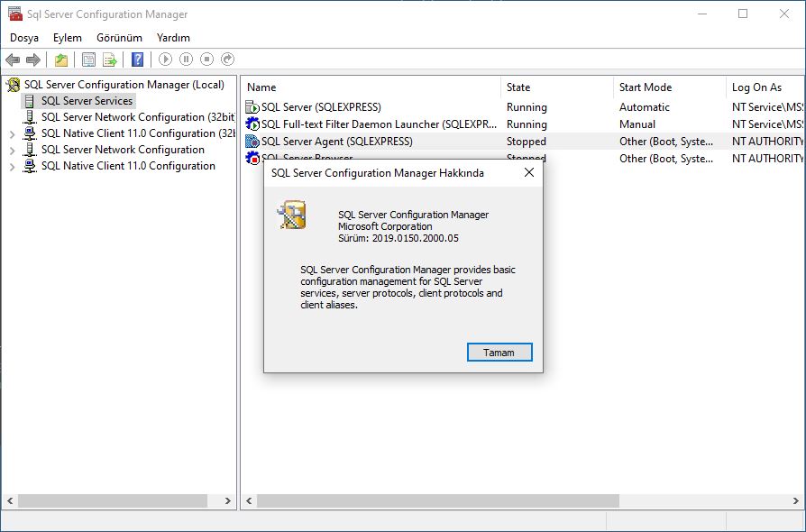Image resolution: width=806 pixels, height=532 pixels.
Task: Click Automatic start mode cell
Action: pos(644,107)
